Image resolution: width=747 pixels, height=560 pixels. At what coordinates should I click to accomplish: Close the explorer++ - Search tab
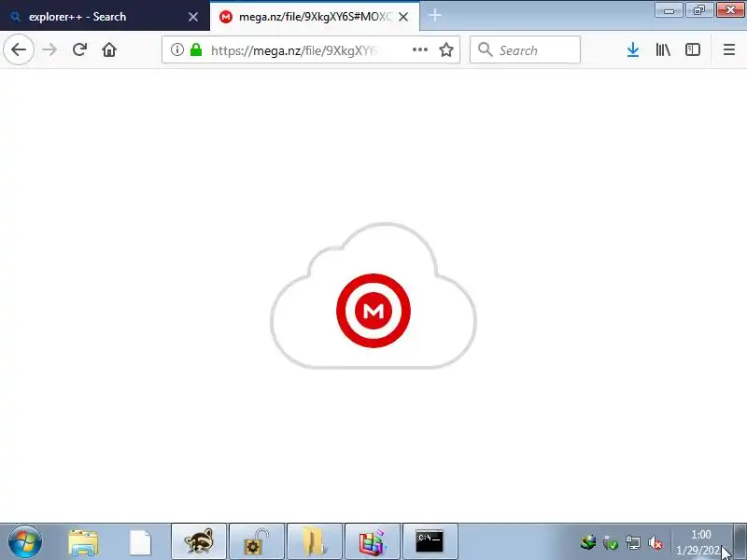click(x=193, y=17)
